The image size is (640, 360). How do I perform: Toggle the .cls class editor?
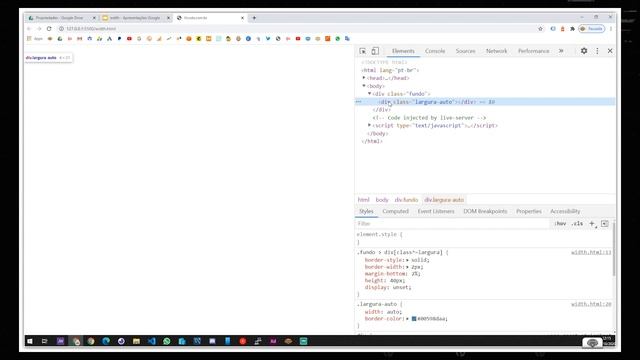577,224
